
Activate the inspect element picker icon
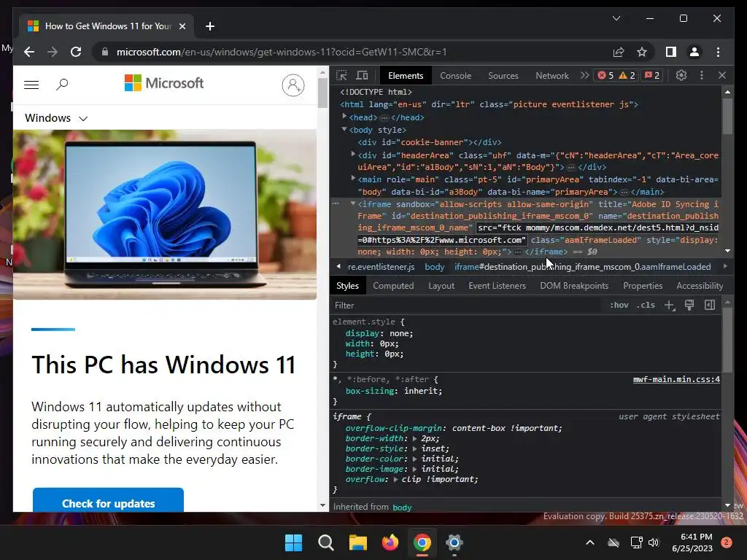(x=341, y=75)
